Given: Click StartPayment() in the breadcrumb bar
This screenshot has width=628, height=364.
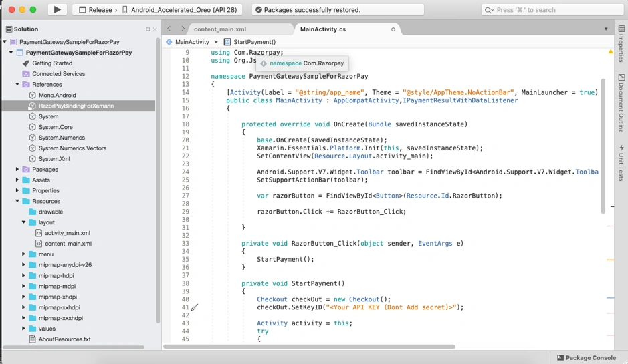Looking at the screenshot, I should 254,41.
